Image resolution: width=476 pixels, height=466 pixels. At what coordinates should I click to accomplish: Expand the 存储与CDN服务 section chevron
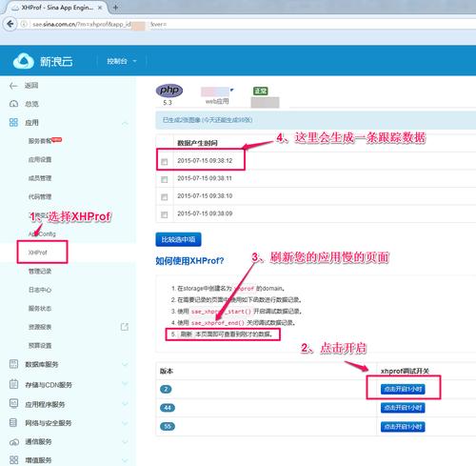(x=125, y=384)
